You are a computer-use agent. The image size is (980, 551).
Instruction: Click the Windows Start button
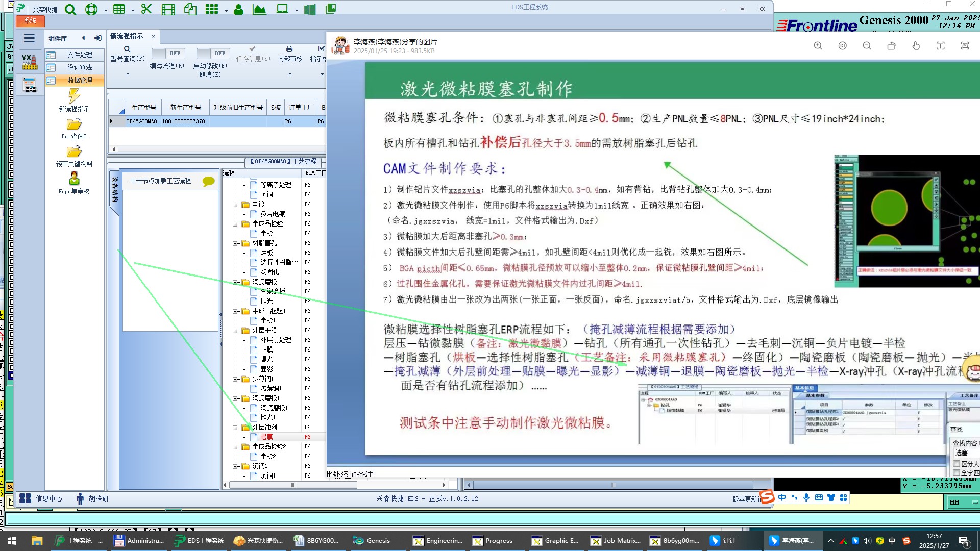pyautogui.click(x=12, y=541)
